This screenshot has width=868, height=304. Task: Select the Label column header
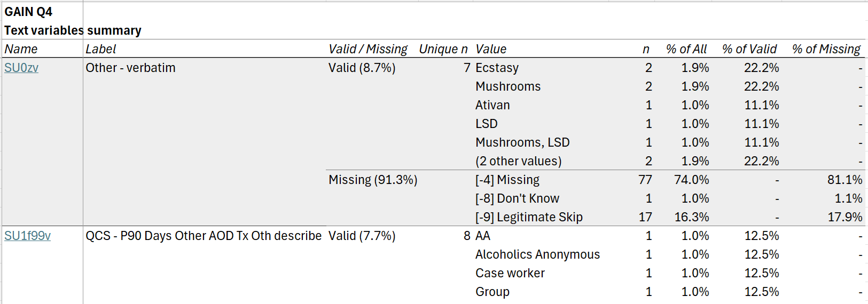point(101,49)
